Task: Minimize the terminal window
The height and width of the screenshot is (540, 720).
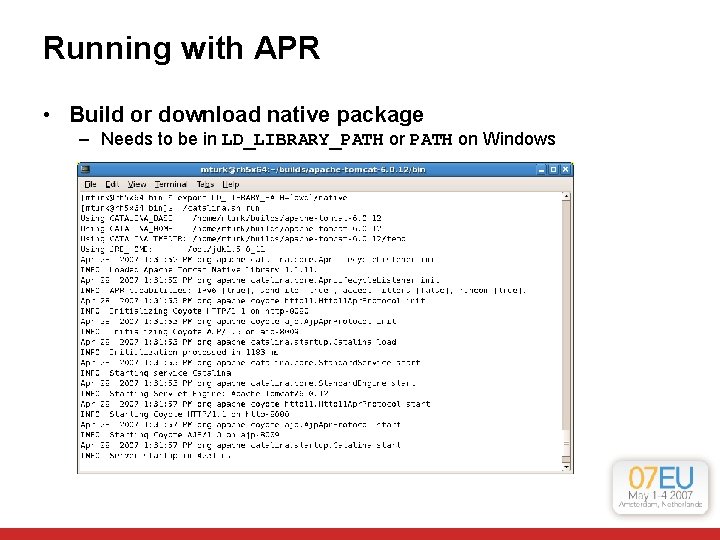Action: (x=541, y=170)
